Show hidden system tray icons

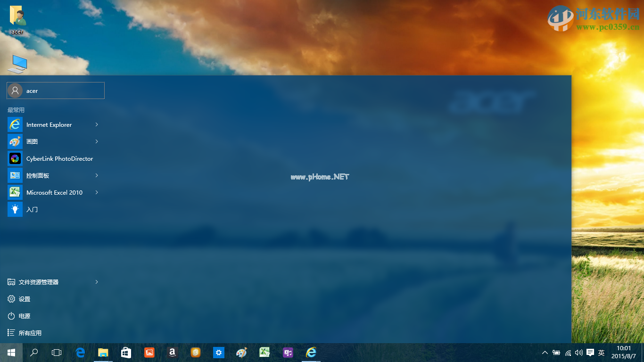[x=545, y=353]
